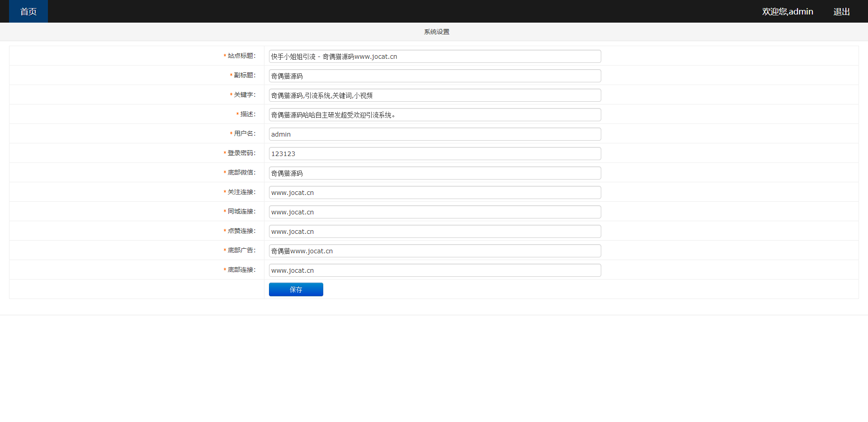Image resolution: width=868 pixels, height=422 pixels.
Task: Focus the 关注连接 input field
Action: 435,193
